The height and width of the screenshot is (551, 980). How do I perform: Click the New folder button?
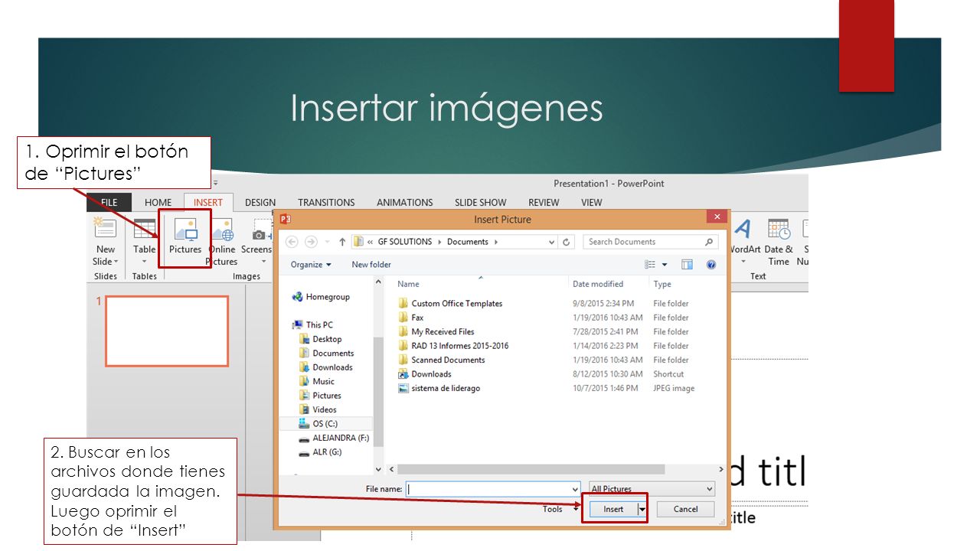(x=371, y=265)
